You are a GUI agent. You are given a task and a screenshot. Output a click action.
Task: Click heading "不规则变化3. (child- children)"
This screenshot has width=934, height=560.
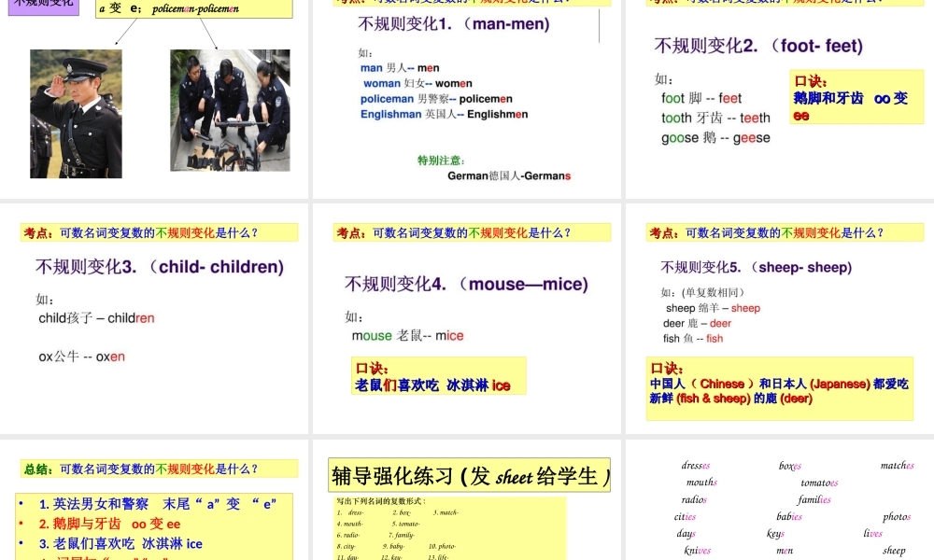point(160,267)
